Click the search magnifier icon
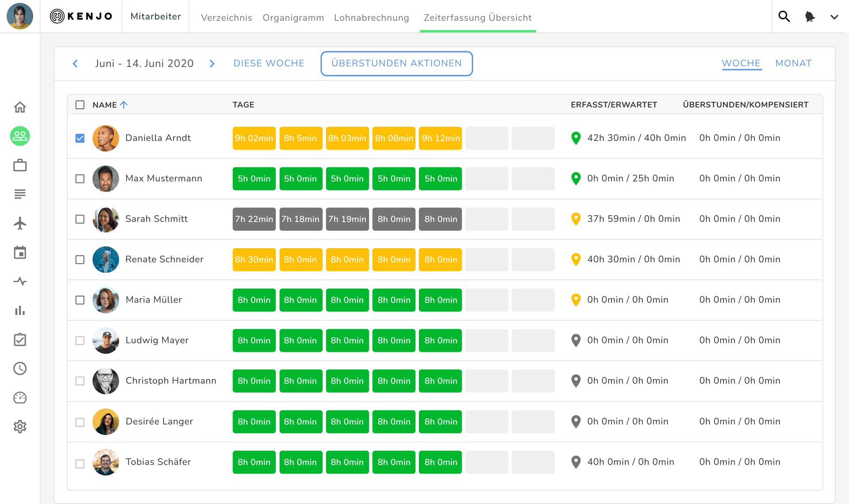Image resolution: width=849 pixels, height=504 pixels. coord(784,17)
